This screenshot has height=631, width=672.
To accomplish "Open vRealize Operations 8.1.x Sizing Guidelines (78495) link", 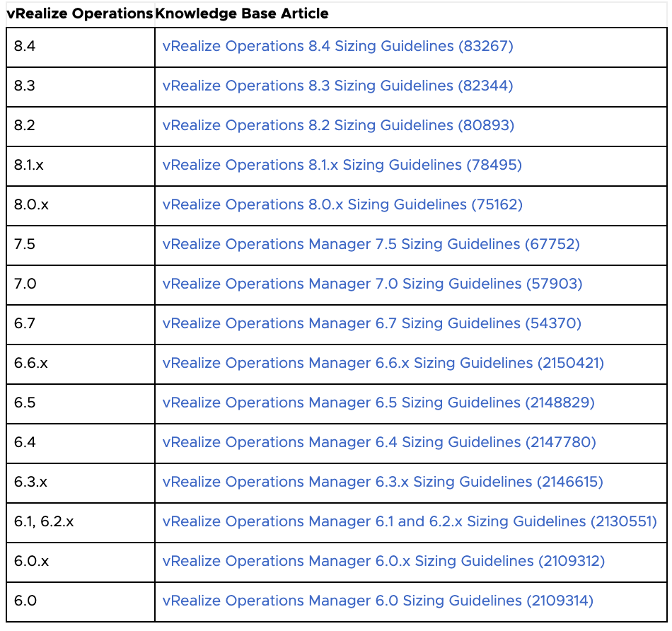I will [342, 165].
